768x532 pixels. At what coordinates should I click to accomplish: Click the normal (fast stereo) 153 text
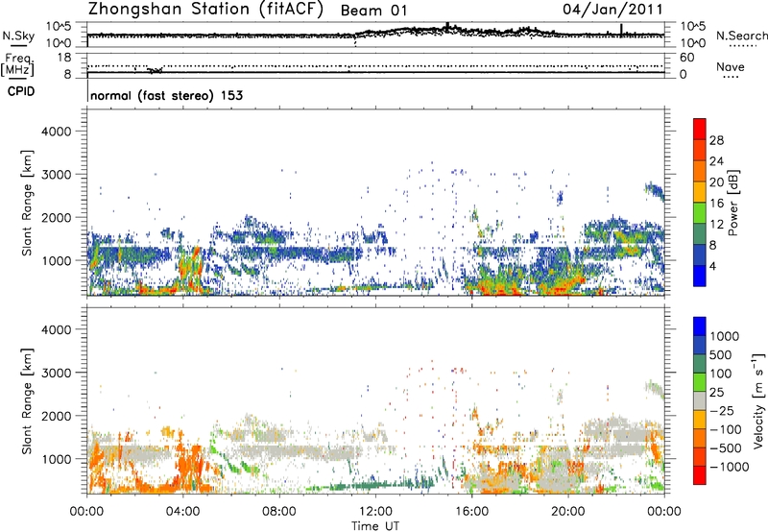[166, 95]
